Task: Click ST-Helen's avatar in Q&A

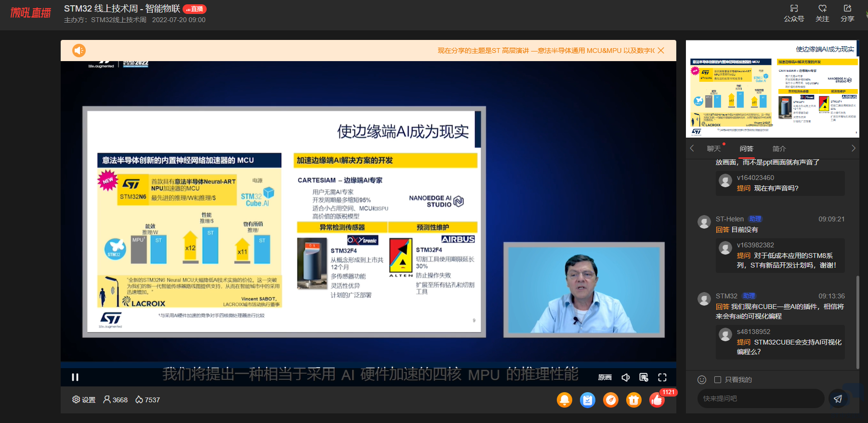Action: 704,222
